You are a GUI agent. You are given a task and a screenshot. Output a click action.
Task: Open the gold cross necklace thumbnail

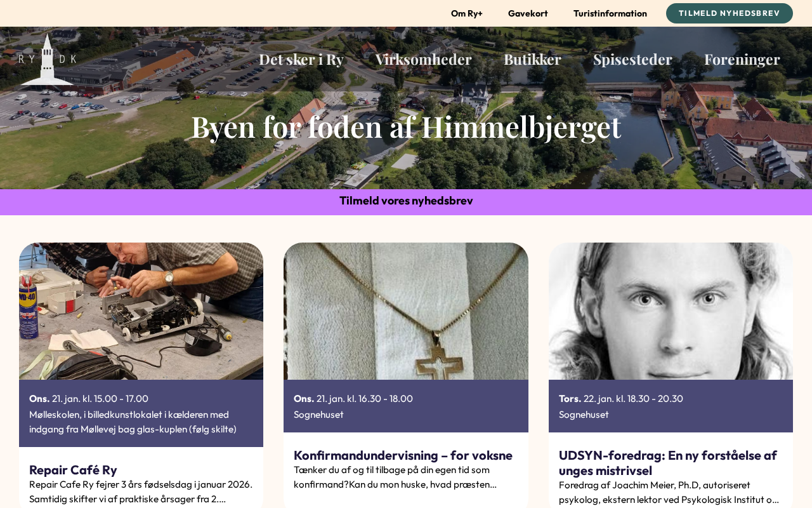coord(406,311)
